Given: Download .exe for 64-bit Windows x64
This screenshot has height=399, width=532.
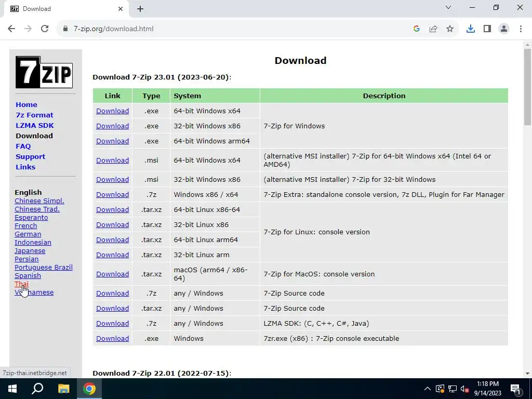Looking at the screenshot, I should (112, 111).
